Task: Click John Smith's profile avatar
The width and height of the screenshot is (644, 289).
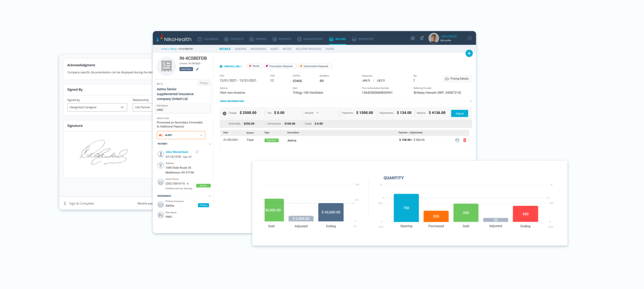Action: [x=434, y=38]
